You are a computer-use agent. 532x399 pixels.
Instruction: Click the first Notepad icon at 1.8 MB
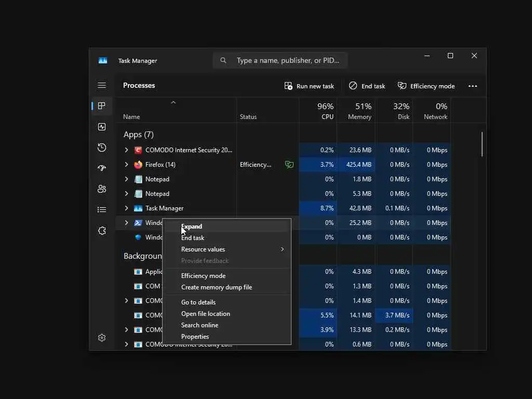click(138, 179)
